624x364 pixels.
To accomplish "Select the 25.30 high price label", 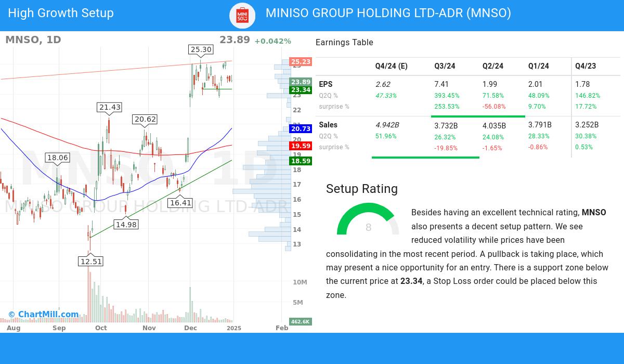I will (x=201, y=49).
